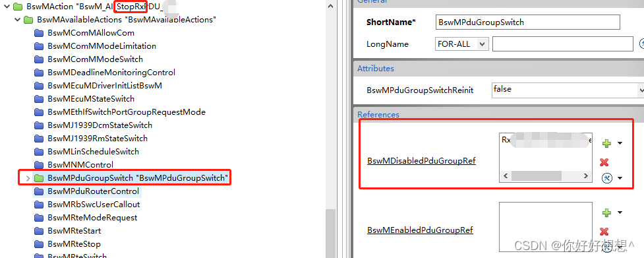Select BswMNMControl row text
The width and height of the screenshot is (644, 258).
80,165
